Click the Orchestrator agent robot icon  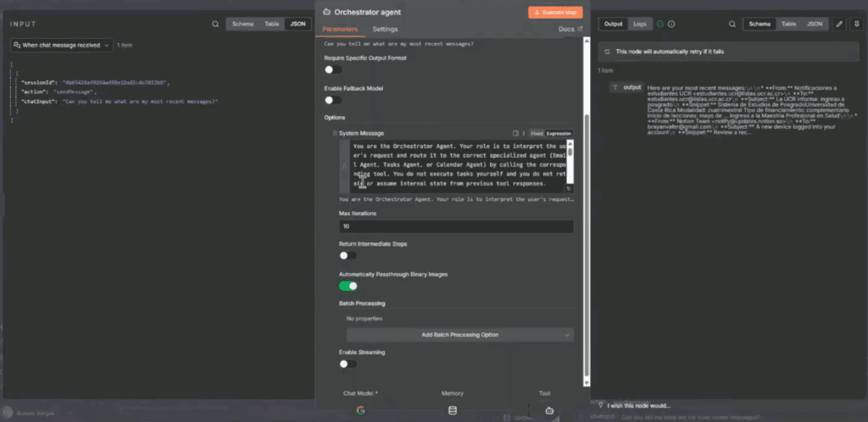pyautogui.click(x=326, y=12)
